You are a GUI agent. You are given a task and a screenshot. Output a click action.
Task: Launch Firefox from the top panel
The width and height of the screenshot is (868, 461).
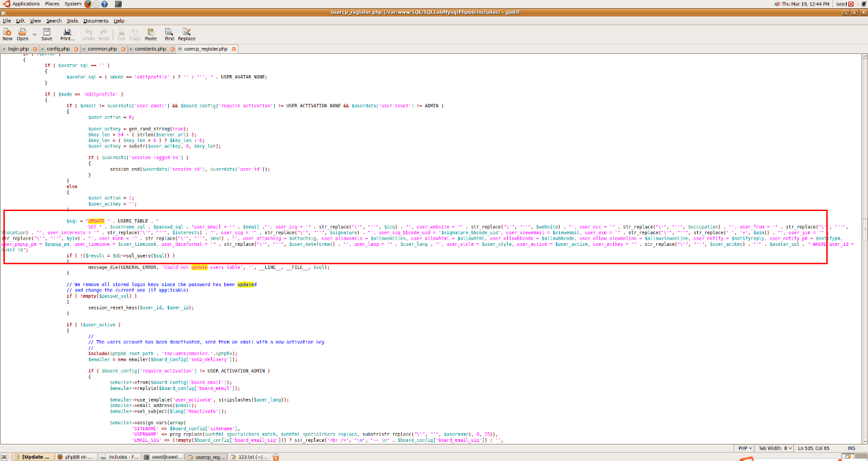[x=87, y=4]
